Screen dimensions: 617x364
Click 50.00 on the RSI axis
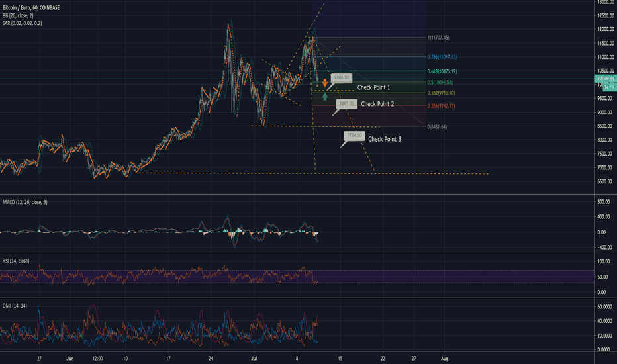click(x=602, y=277)
